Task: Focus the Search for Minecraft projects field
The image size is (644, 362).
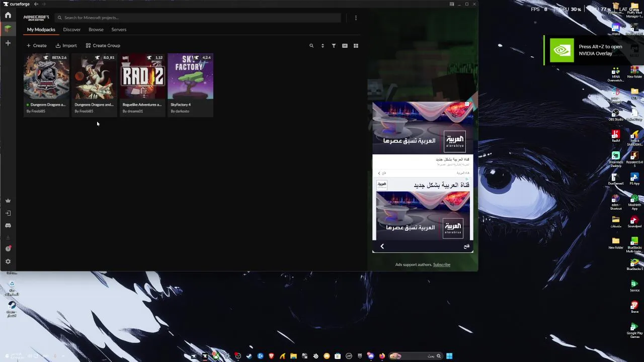Action: pos(198,18)
